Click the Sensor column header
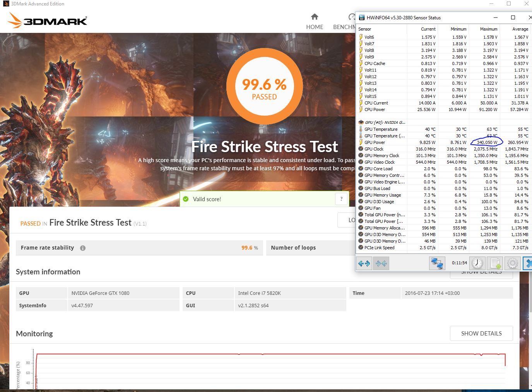Image resolution: width=532 pixels, height=392 pixels. (x=381, y=29)
